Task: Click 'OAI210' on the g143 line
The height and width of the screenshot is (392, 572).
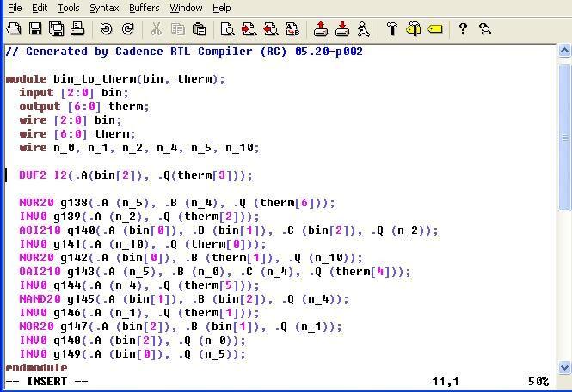Action: click(x=40, y=272)
